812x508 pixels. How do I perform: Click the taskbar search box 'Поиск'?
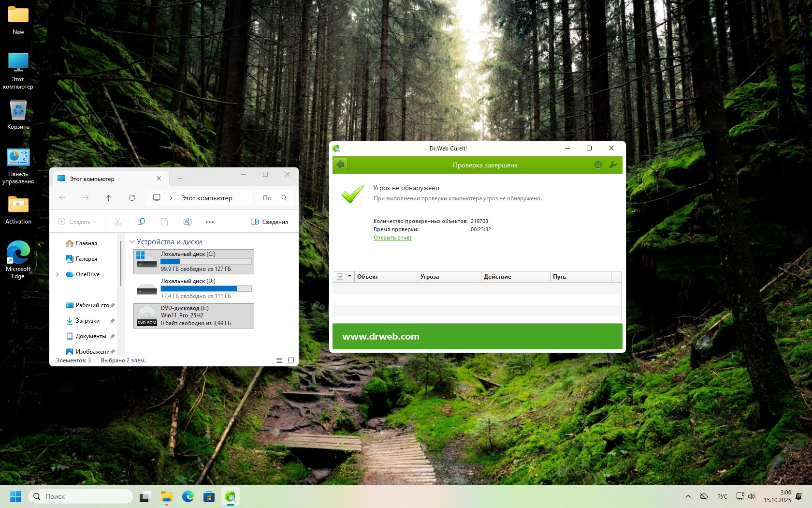coord(81,496)
